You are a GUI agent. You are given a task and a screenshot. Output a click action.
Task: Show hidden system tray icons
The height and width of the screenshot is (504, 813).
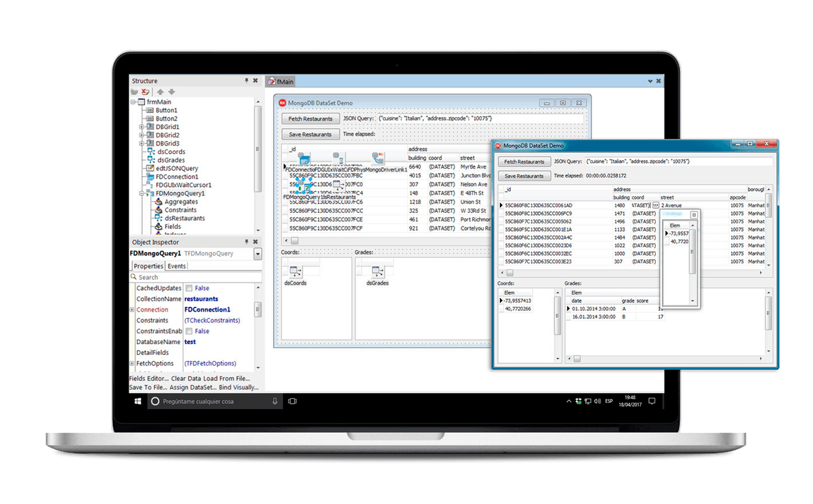coord(569,402)
